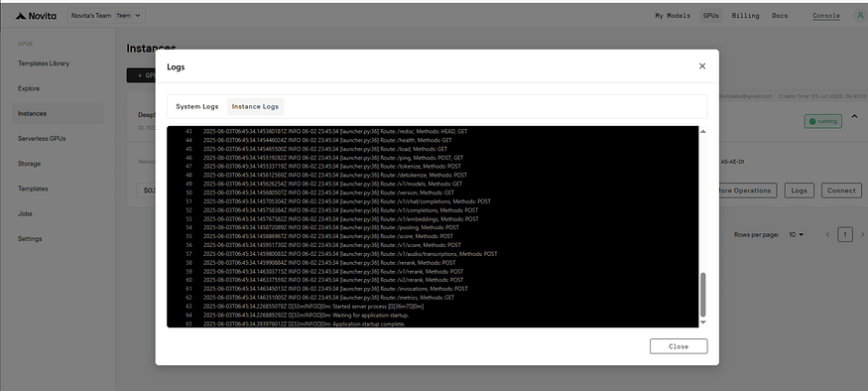Click log line 47 /tokenize route
The width and height of the screenshot is (868, 391).
click(x=332, y=166)
